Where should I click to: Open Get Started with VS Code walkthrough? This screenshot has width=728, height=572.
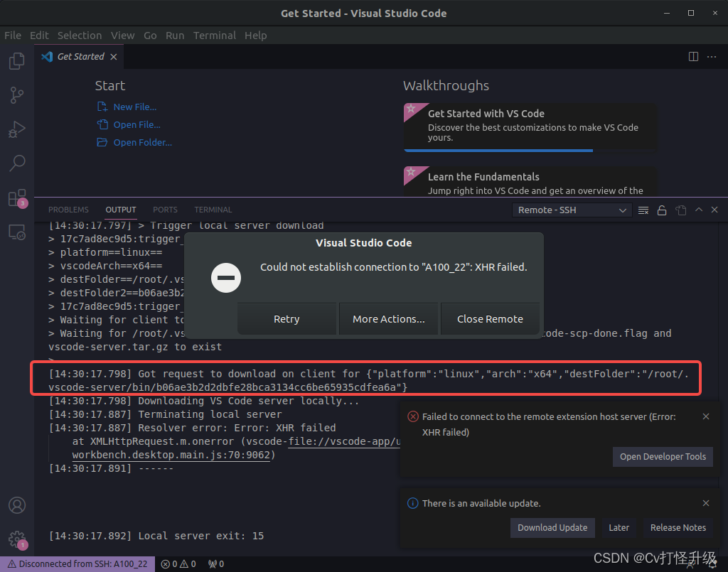[x=530, y=127]
